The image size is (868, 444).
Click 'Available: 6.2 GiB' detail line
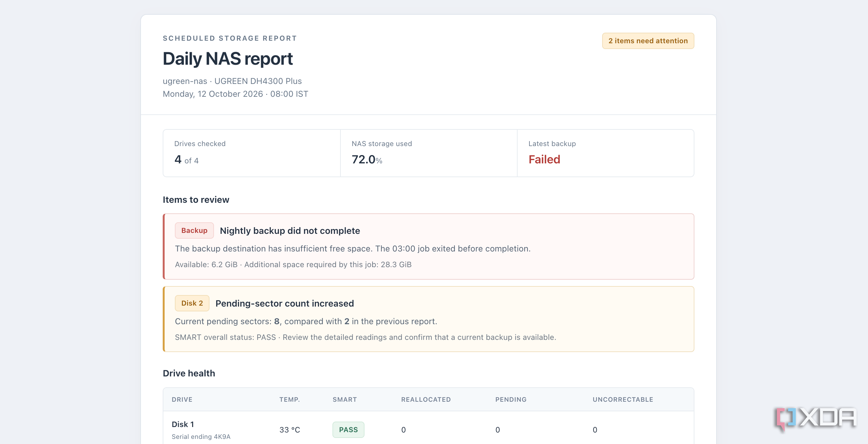coord(293,264)
